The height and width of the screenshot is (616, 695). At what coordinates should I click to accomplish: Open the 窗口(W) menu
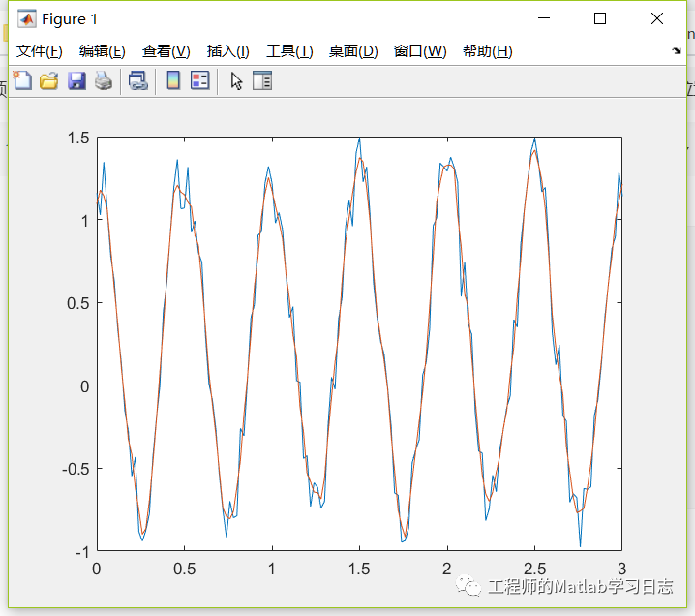(420, 51)
